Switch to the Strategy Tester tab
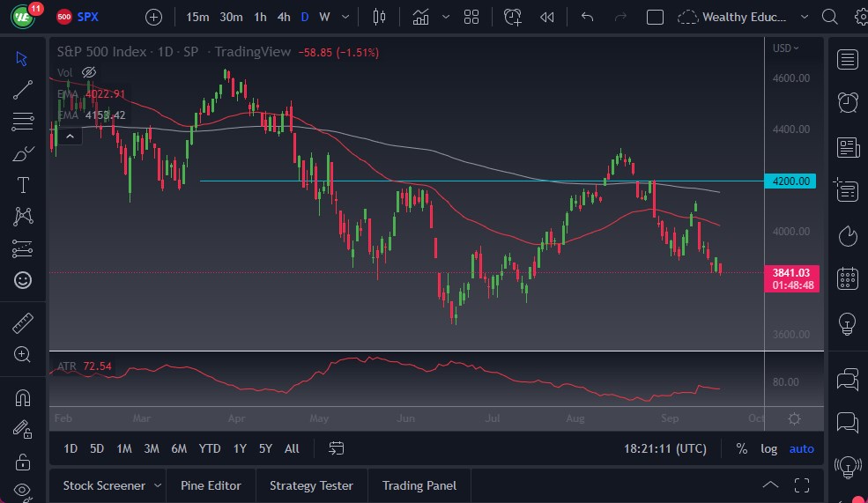The image size is (868, 503). coord(311,485)
